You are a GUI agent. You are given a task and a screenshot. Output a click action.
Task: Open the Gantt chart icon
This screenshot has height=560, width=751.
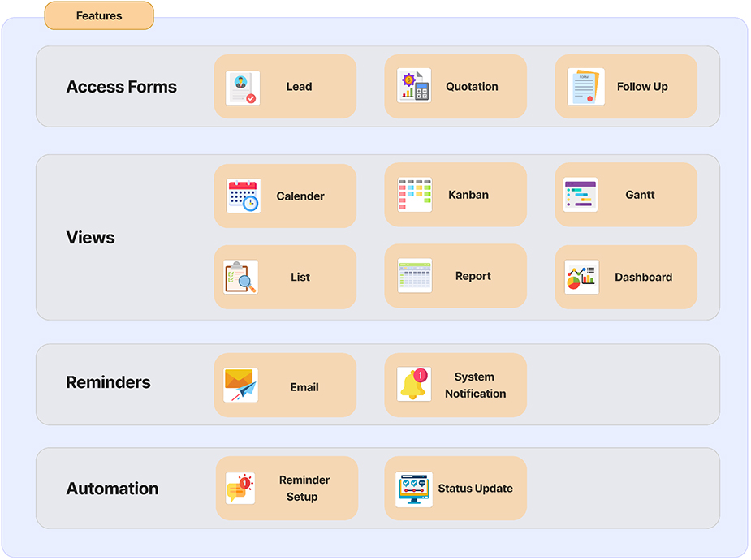pyautogui.click(x=581, y=196)
